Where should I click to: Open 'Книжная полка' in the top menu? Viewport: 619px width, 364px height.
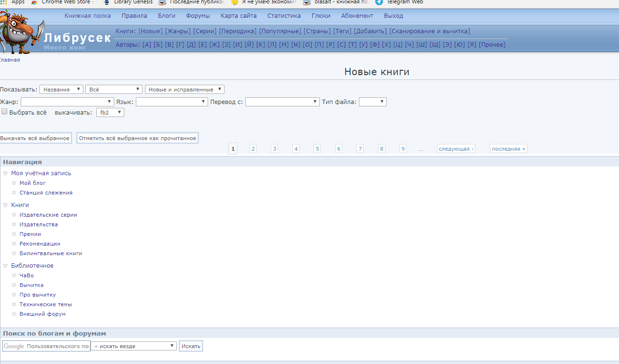pyautogui.click(x=88, y=16)
